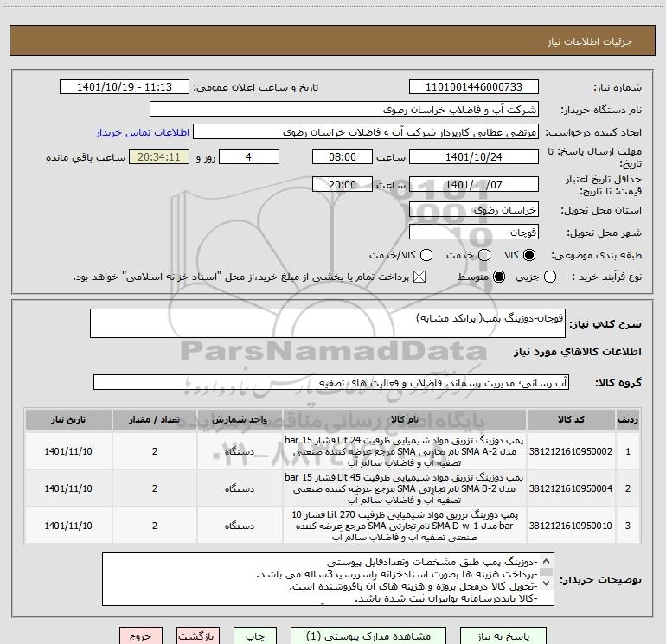
Task: Click the 20:34:11 remaining time field
Action: (x=159, y=156)
